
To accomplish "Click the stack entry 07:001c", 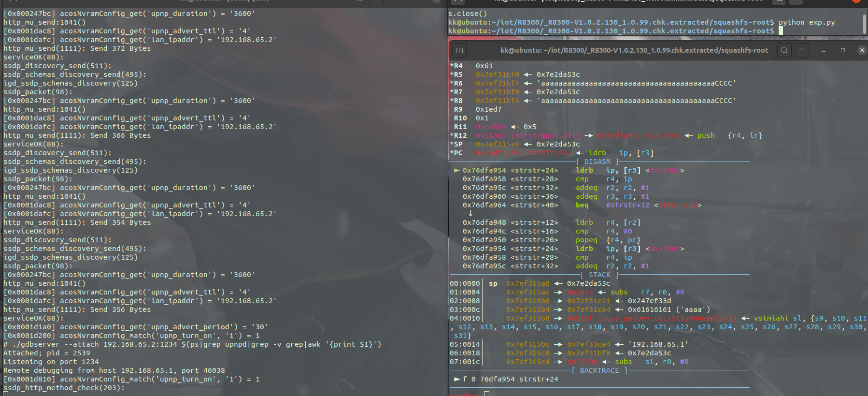I will [569, 362].
